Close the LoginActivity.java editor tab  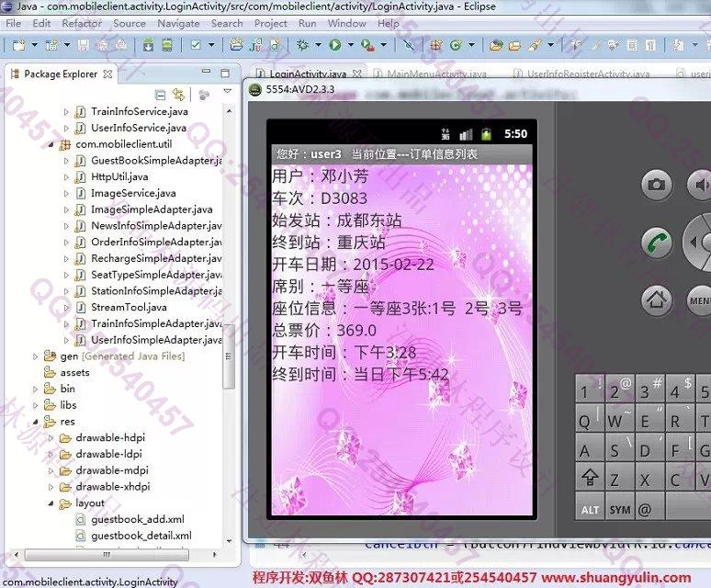point(357,73)
